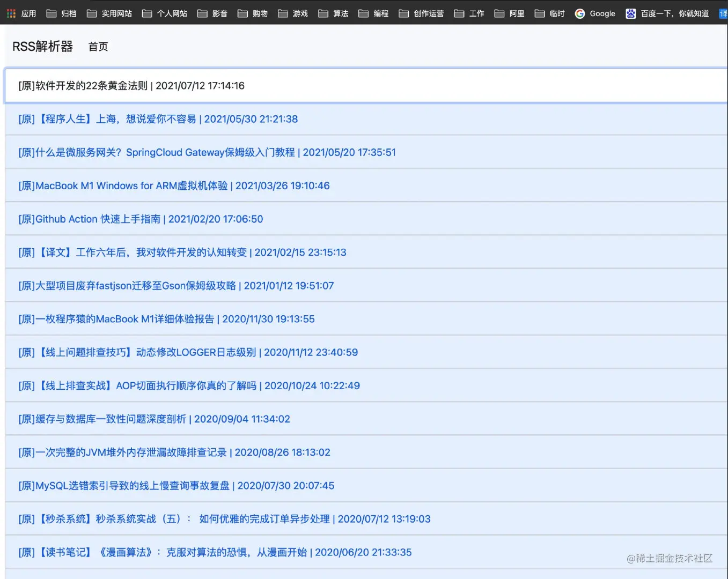Image resolution: width=728 pixels, height=579 pixels.
Task: Open the 实用网站 bookmark folder
Action: (x=109, y=13)
